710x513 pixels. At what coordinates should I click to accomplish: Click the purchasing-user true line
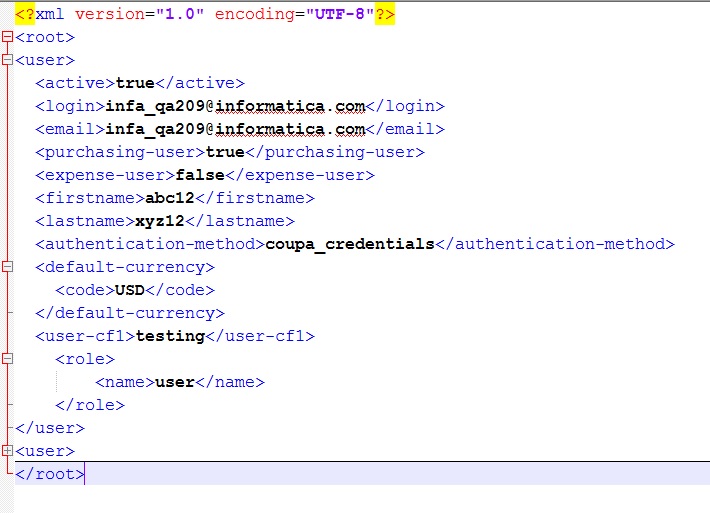[x=230, y=152]
